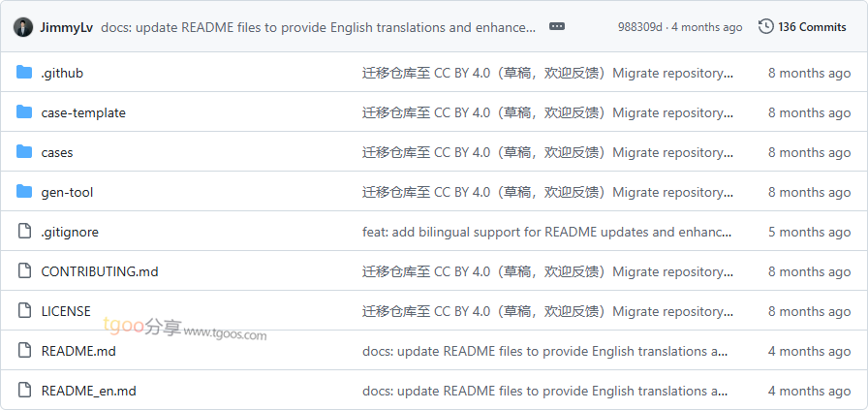Open the gen-tool directory name
Screen dimensions: 868x410
pos(67,192)
